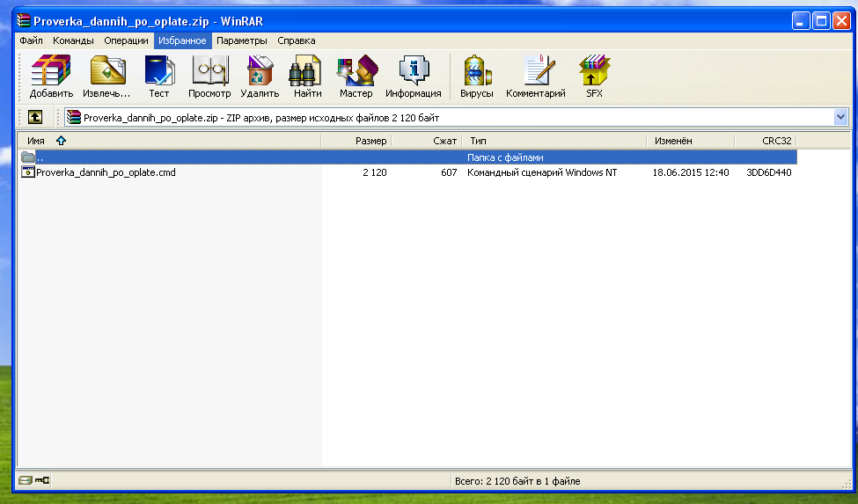This screenshot has height=504, width=858.
Task: Maximize the WinRAR window
Action: pos(821,21)
